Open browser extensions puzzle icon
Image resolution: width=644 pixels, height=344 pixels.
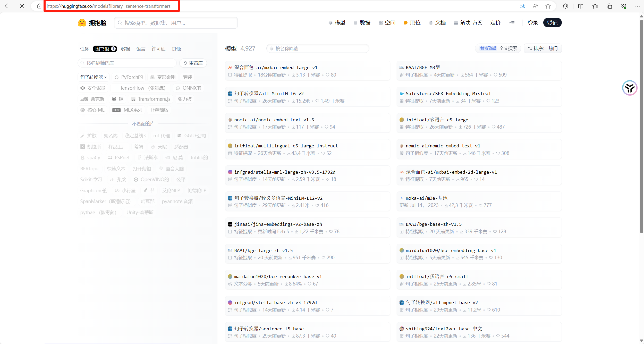565,6
